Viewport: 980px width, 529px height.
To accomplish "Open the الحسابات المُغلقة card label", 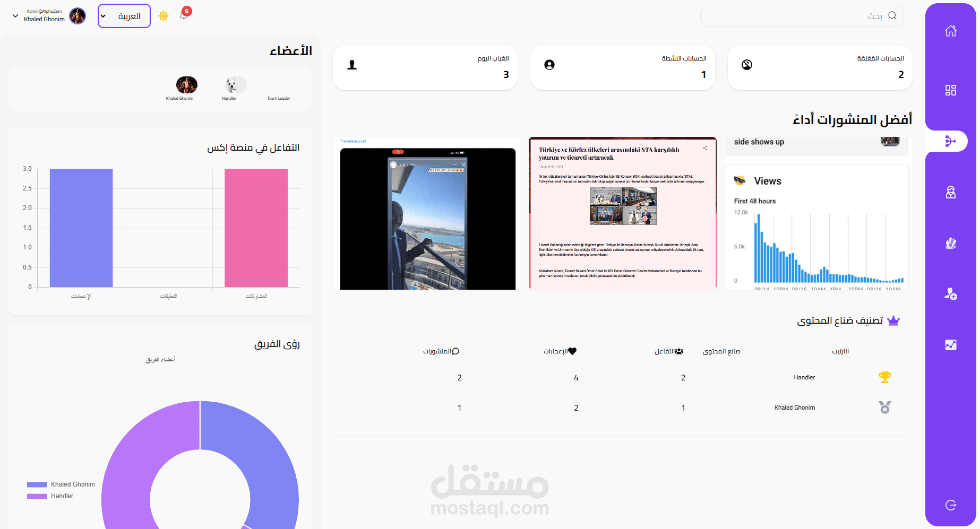I will [x=880, y=58].
